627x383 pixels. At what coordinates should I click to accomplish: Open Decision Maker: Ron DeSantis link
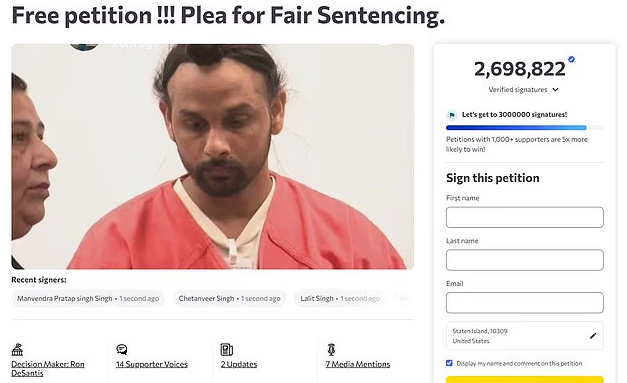pyautogui.click(x=48, y=369)
